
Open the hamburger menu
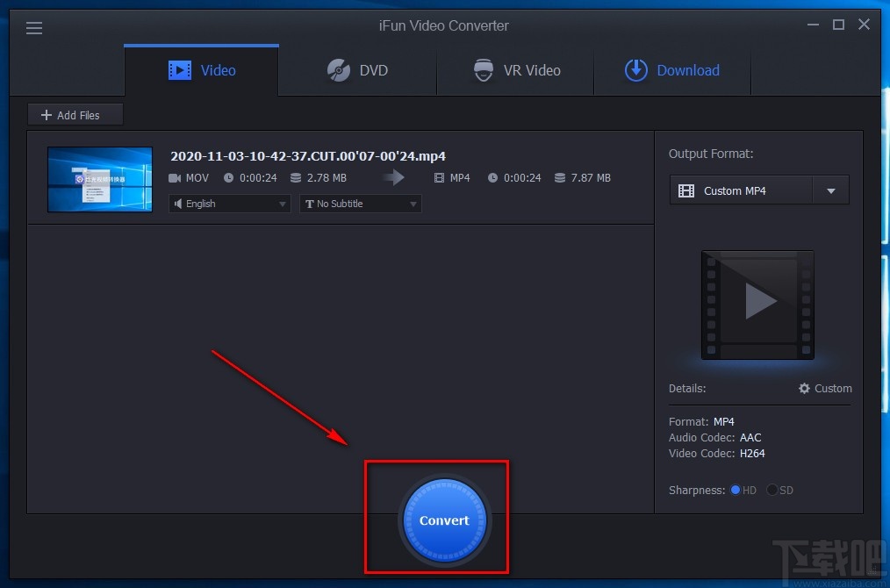tap(34, 28)
